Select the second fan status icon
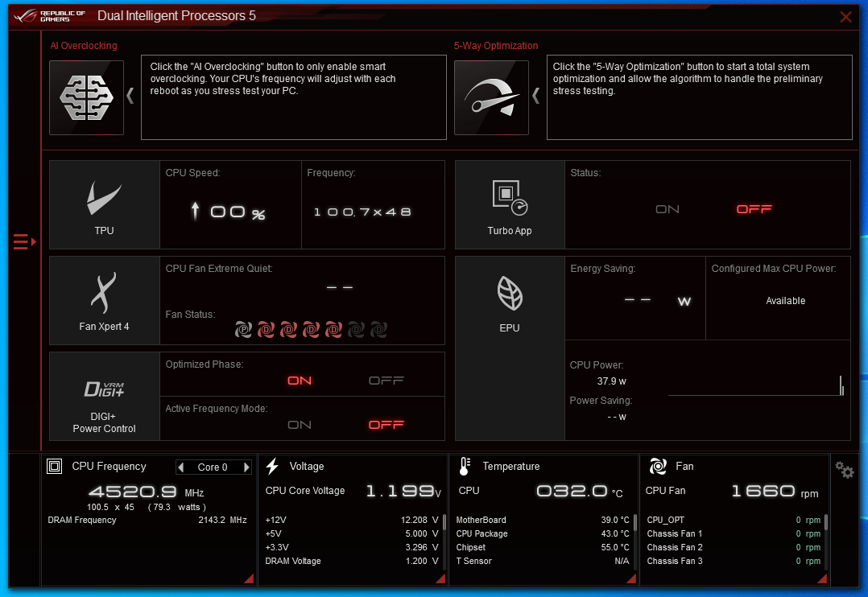Screen dimensions: 868x597 point(266,330)
